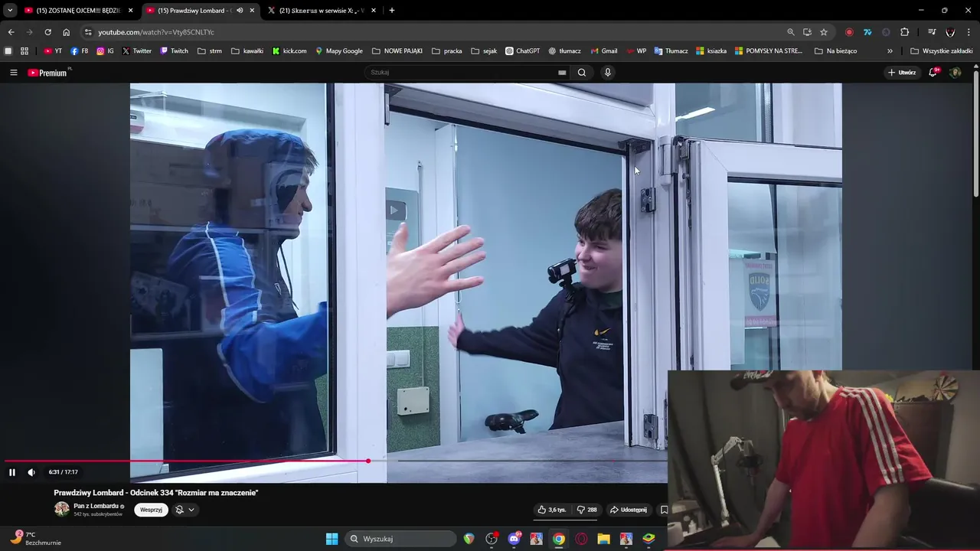The image size is (980, 551).
Task: Open the IG bookmark
Action: click(106, 51)
